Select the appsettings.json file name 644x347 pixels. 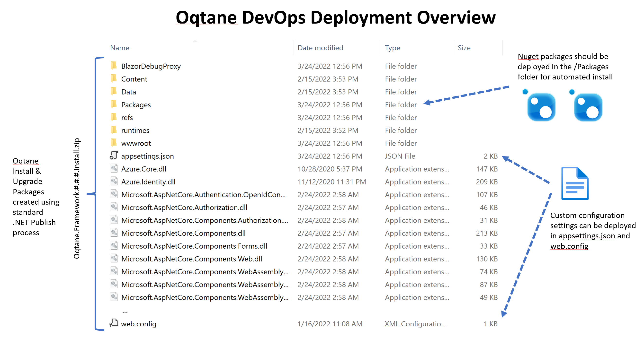tap(147, 156)
